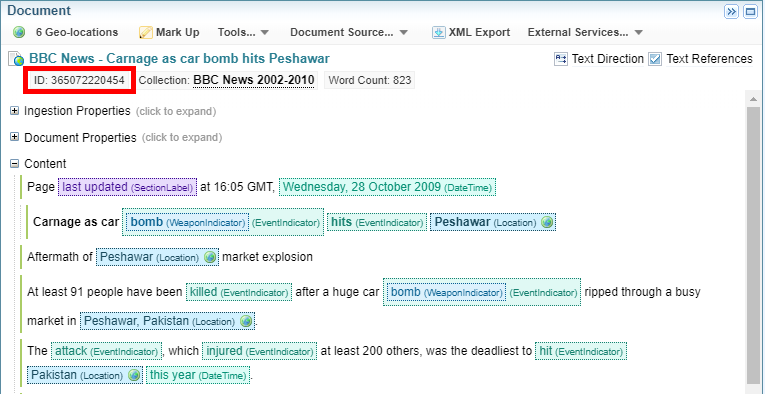The width and height of the screenshot is (765, 394).
Task: Click globe icon after Peshawar, Pakistan location
Action: [x=246, y=321]
